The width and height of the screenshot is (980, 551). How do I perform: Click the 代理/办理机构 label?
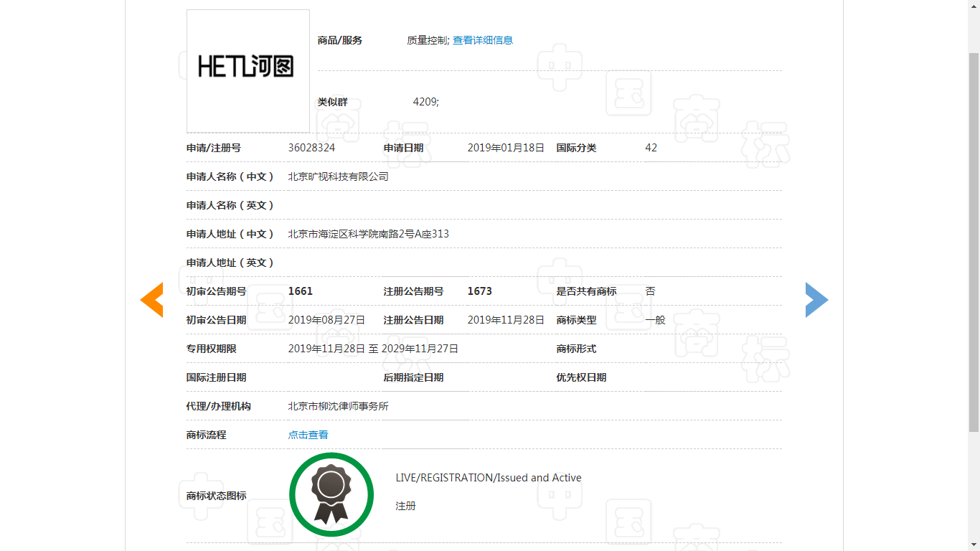click(219, 406)
